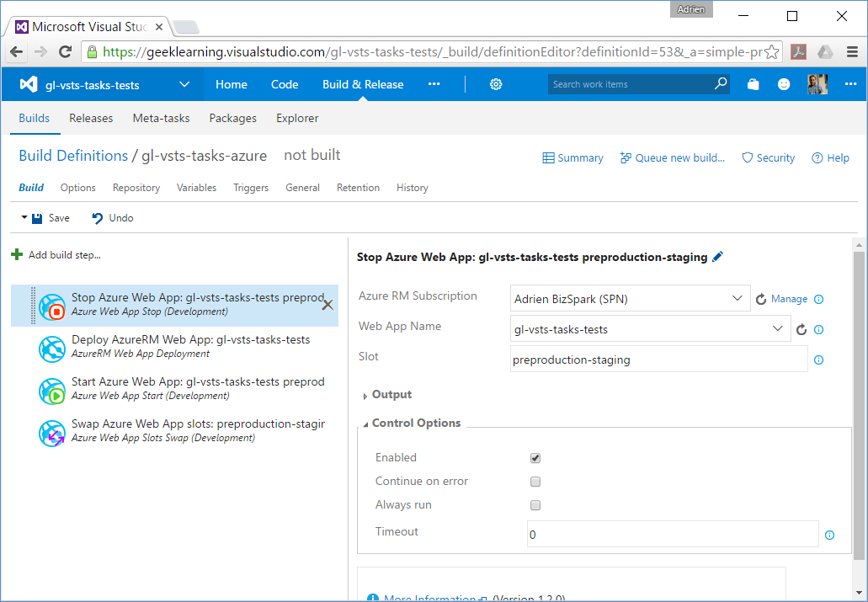
Task: Open the far-right ellipsis menu in blue bar
Action: (851, 84)
